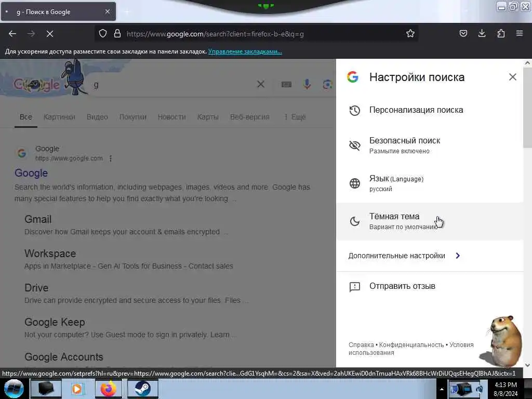Clear the search box with the X
532x399 pixels.
(x=261, y=84)
